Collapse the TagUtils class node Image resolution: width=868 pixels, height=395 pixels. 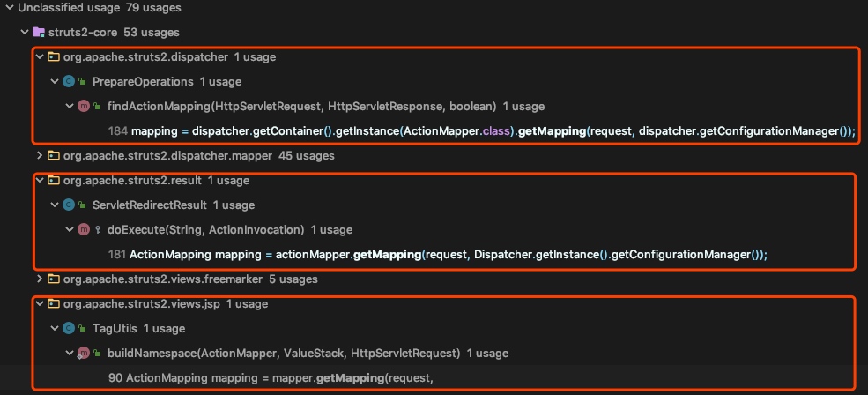coord(55,329)
